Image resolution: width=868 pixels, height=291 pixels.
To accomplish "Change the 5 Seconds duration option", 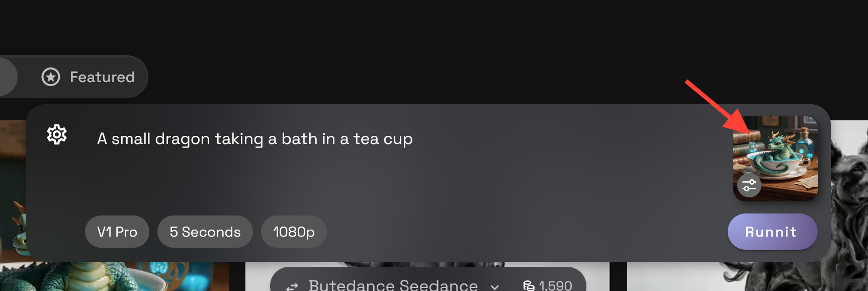I will tap(205, 232).
